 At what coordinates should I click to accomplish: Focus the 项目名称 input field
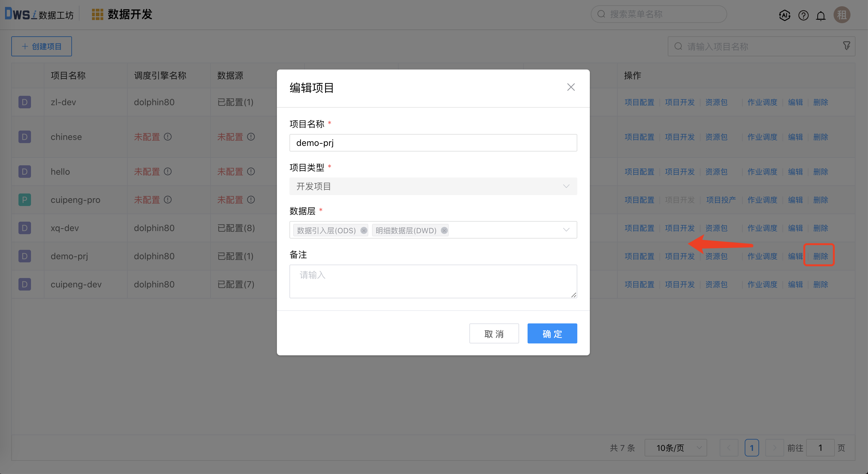point(433,143)
